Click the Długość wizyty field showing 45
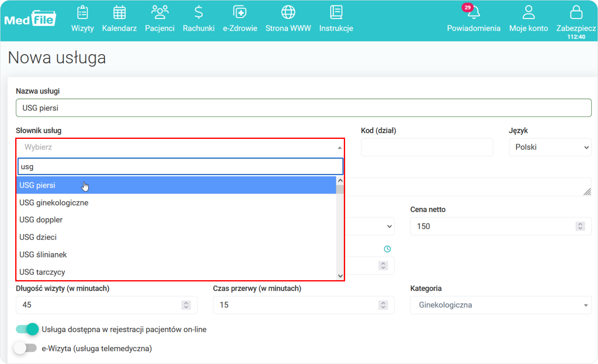Image resolution: width=598 pixels, height=364 pixels. point(107,305)
